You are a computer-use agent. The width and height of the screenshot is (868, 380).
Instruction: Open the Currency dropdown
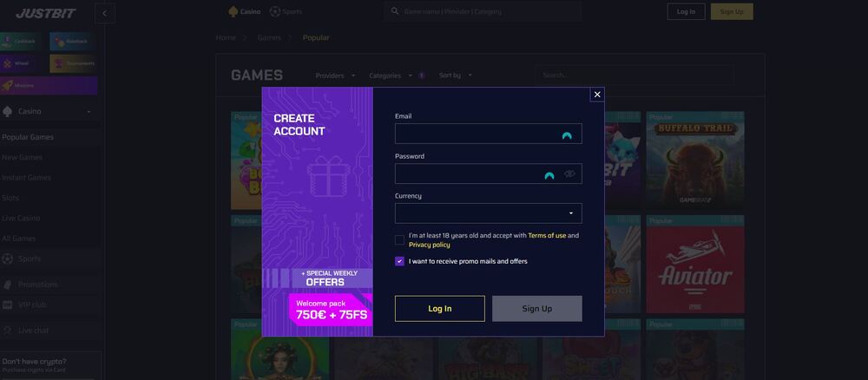tap(488, 213)
